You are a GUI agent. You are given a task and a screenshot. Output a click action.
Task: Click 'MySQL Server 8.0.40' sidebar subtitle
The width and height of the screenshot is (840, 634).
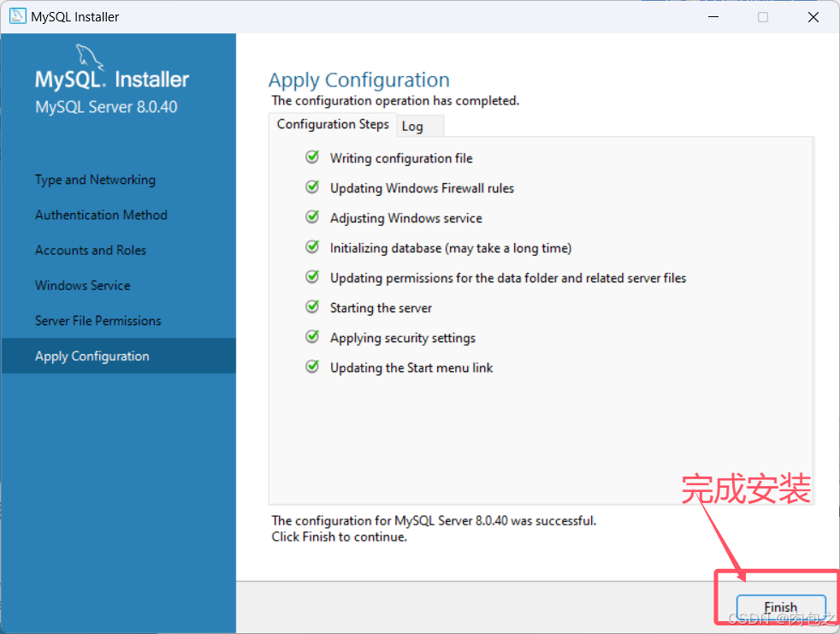(106, 107)
